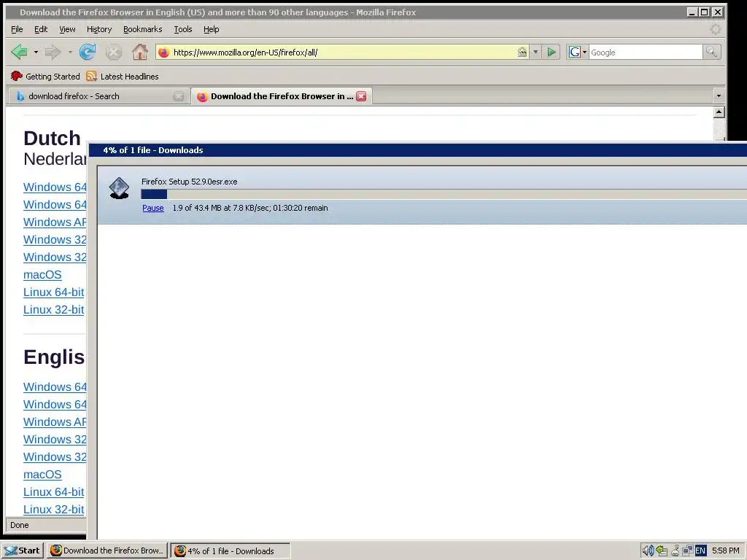Viewport: 747px width, 560px height.
Task: Open the Tools menu
Action: point(183,29)
